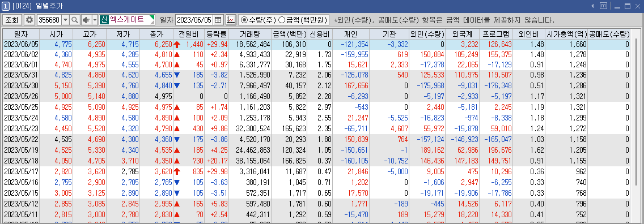
Task: Open stock search with the magnifier icon
Action: tap(75, 20)
